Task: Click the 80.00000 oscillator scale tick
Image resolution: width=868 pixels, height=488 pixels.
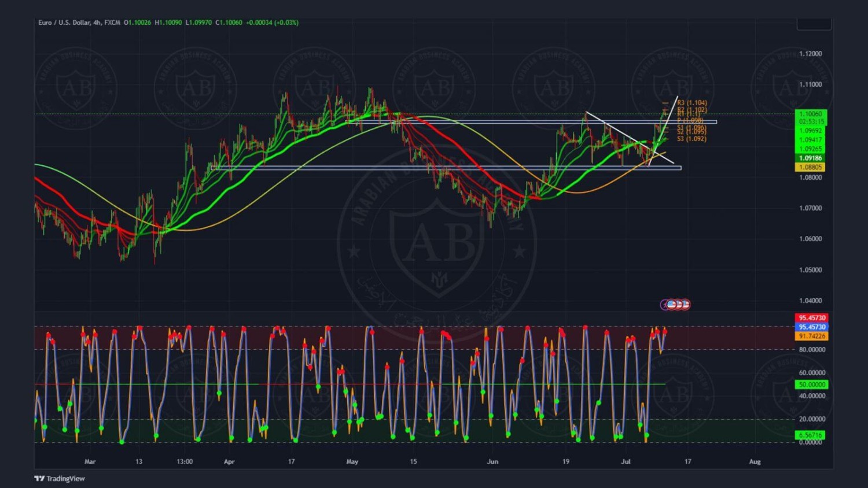Action: (x=812, y=350)
